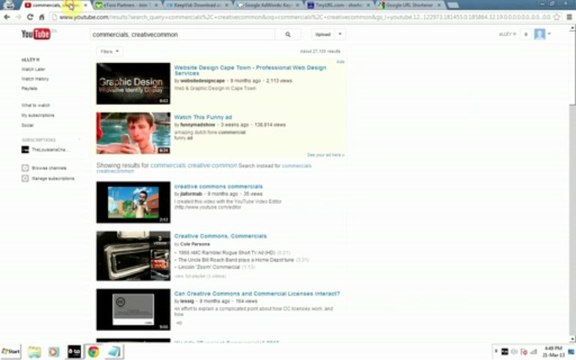576x360 pixels.
Task: Click the grey slide video thumbnail
Action: [133, 309]
